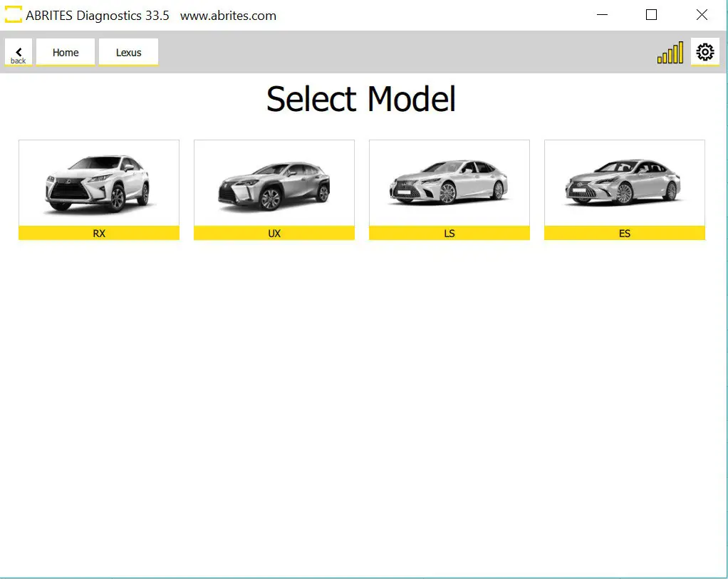Click the yellow UX label
The width and height of the screenshot is (728, 579).
(274, 233)
